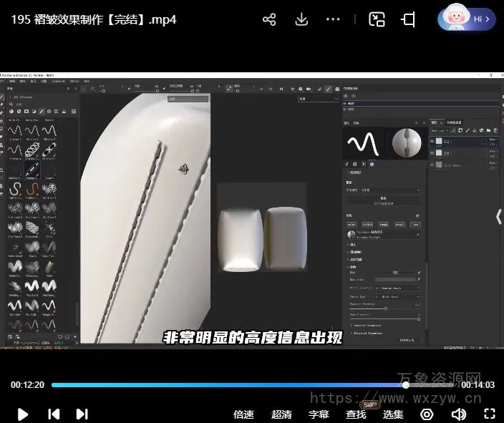
Task: Switch to picture-in-picture mini window
Action: coord(377,19)
